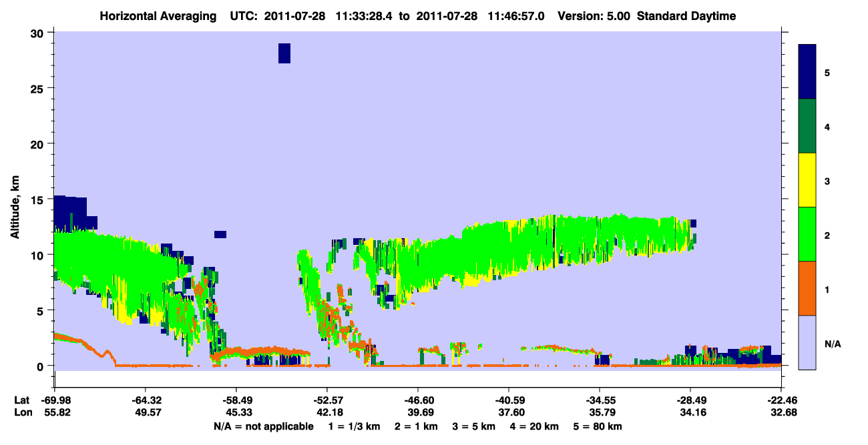Click the altitude tick label '20'

point(39,143)
